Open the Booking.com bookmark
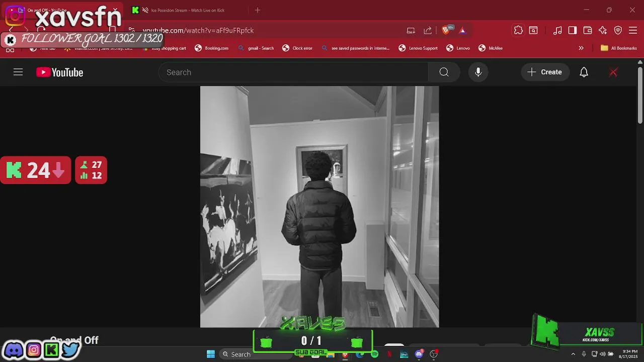The height and width of the screenshot is (362, 644). 211,48
